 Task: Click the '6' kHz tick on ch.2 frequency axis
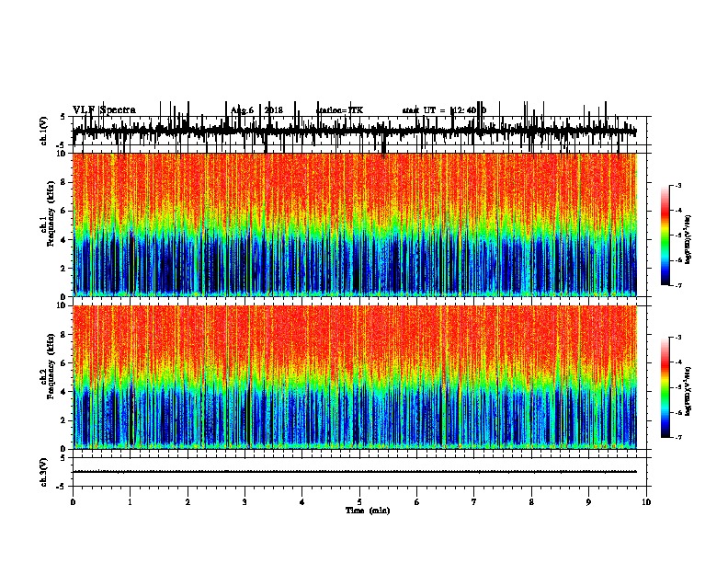click(x=64, y=363)
